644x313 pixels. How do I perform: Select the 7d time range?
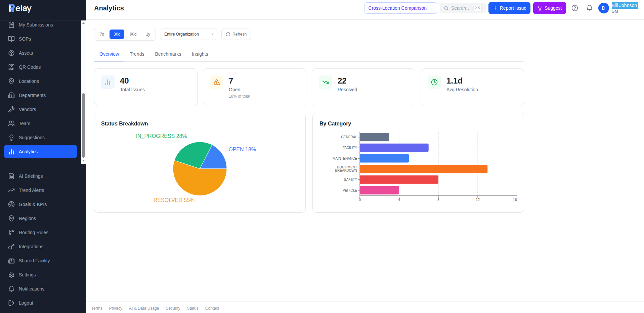[102, 34]
